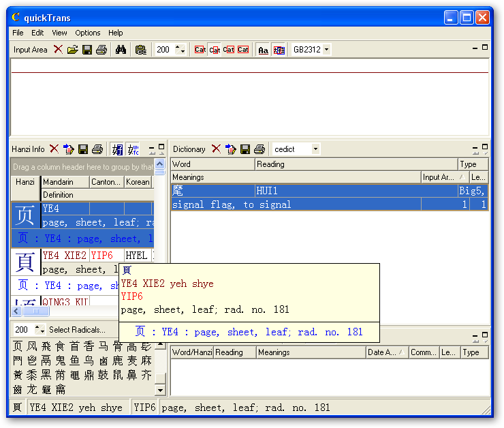Select the dictionary entry HUI1
This screenshot has height=428, width=504.
point(330,198)
